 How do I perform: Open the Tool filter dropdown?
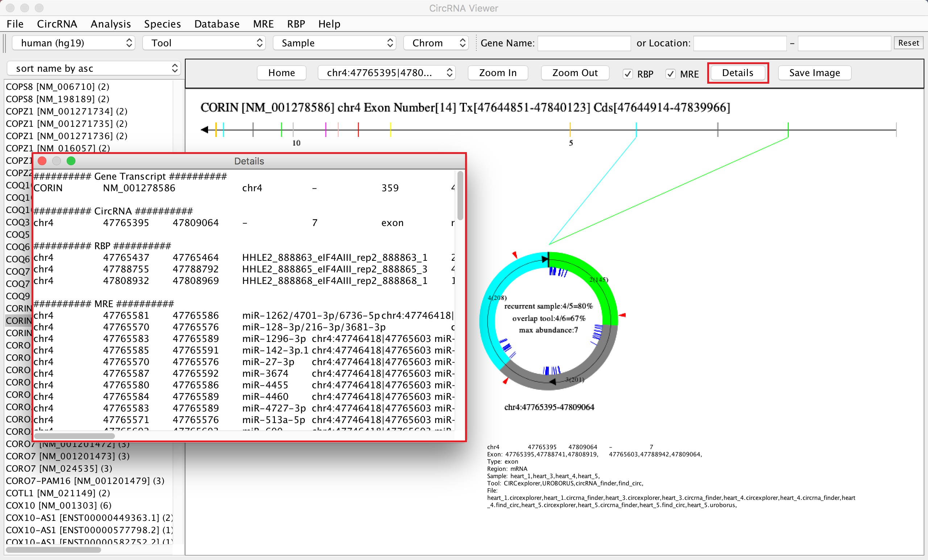pyautogui.click(x=204, y=43)
